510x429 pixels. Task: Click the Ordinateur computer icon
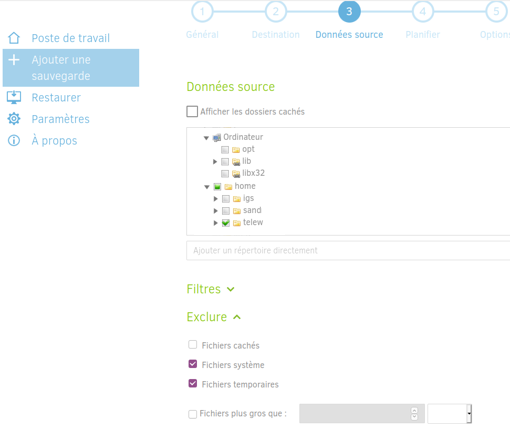pos(217,137)
